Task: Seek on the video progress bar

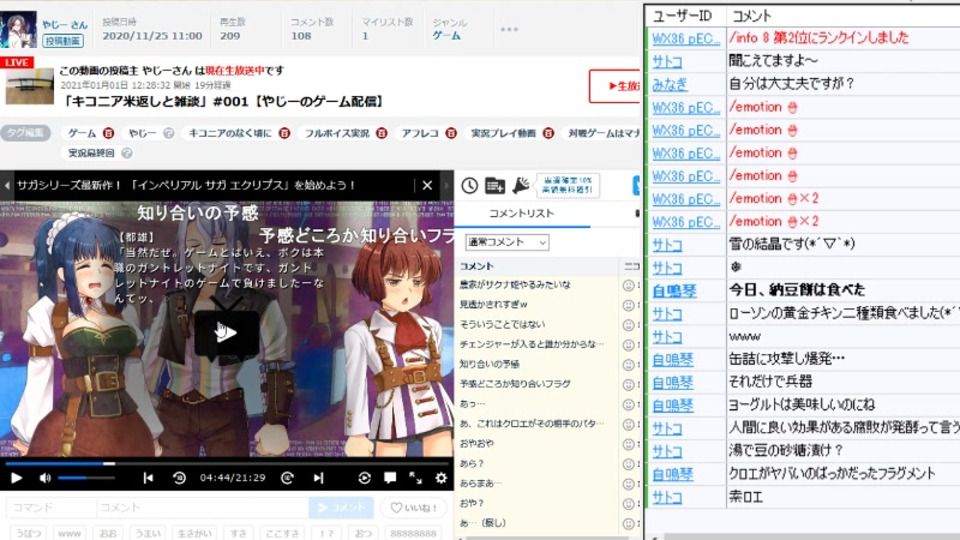Action: (227, 463)
